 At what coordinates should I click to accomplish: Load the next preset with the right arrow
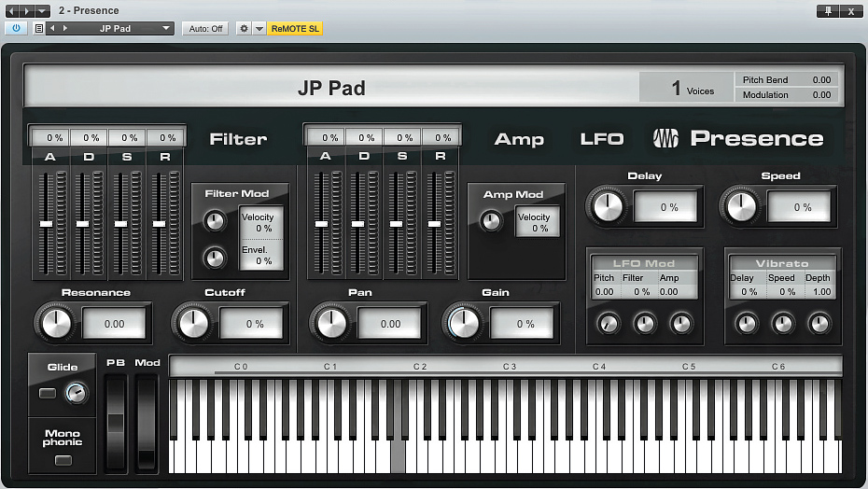[65, 28]
